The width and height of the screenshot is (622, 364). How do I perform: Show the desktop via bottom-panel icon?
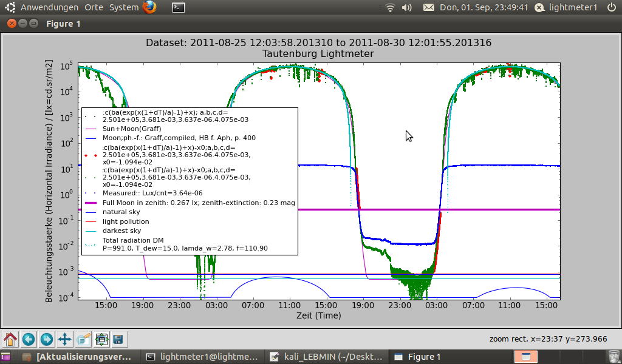[x=5, y=357]
